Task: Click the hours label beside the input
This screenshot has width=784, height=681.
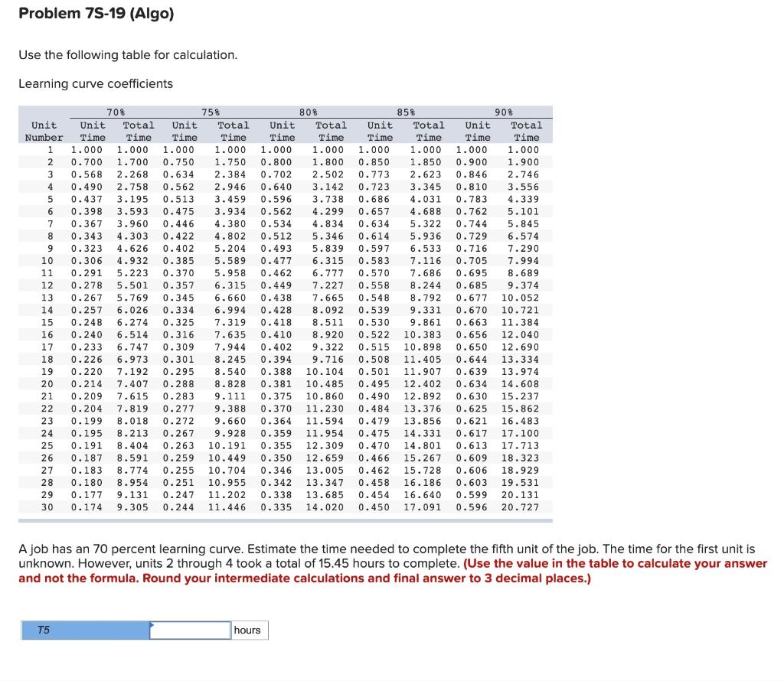Action: tap(247, 630)
